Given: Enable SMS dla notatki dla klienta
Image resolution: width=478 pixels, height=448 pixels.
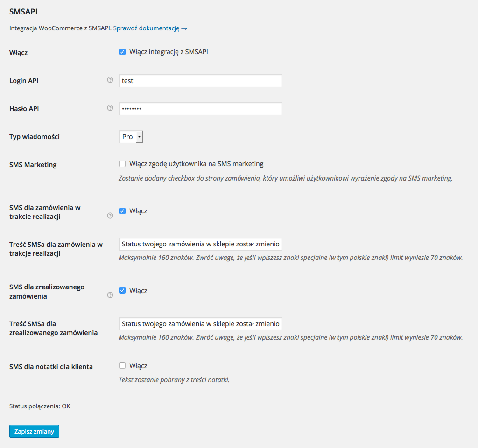Looking at the screenshot, I should point(122,365).
